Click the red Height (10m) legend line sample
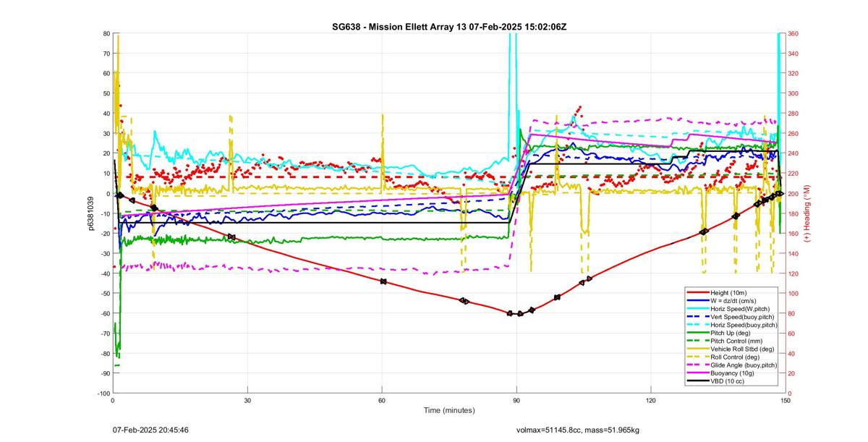Viewport: 868px width, 442px height. pos(698,293)
